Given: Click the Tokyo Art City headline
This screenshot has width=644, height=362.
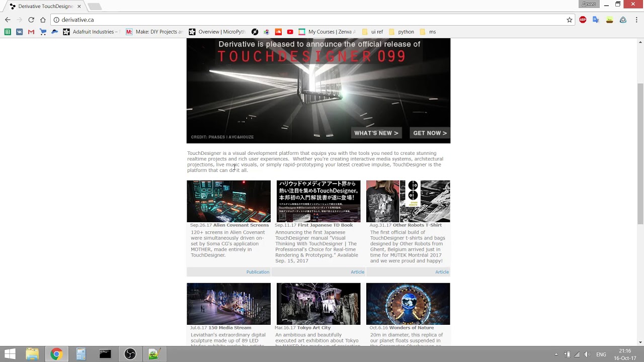Looking at the screenshot, I should [x=313, y=328].
